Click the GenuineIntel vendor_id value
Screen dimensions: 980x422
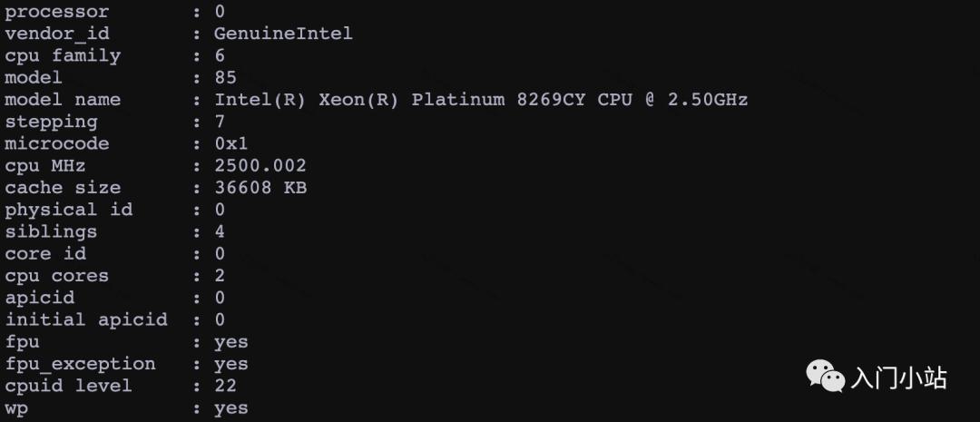284,34
